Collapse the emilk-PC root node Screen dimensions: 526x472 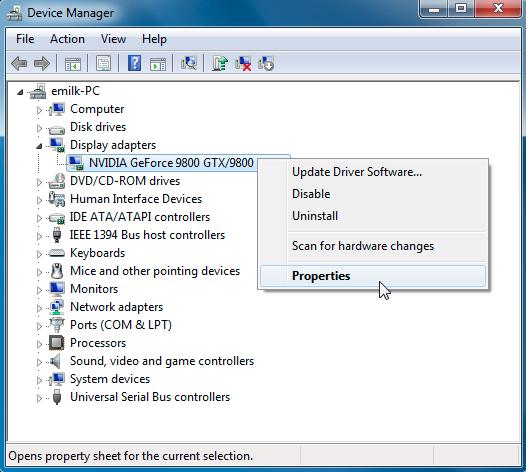(20, 92)
